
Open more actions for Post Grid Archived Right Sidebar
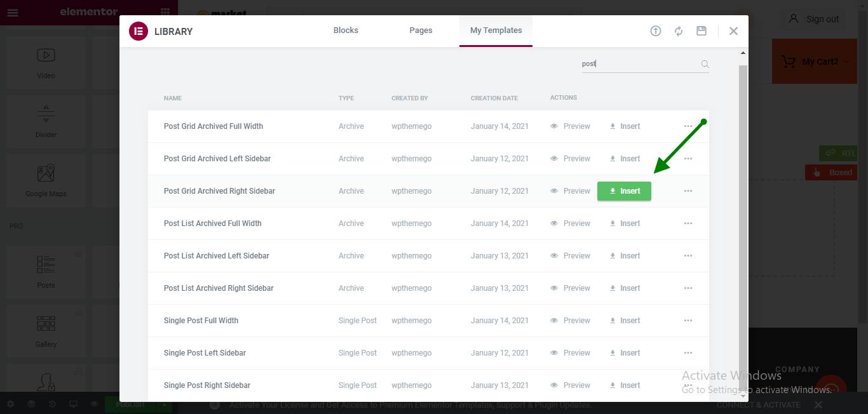688,191
